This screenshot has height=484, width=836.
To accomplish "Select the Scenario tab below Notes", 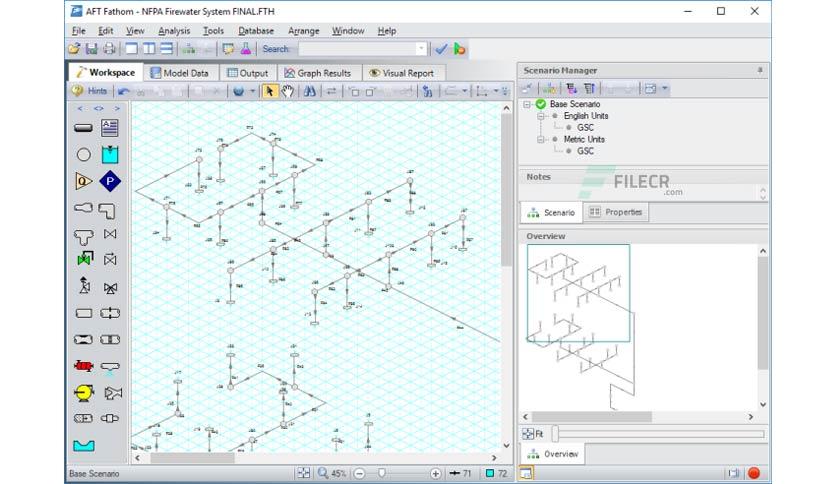I will 551,213.
